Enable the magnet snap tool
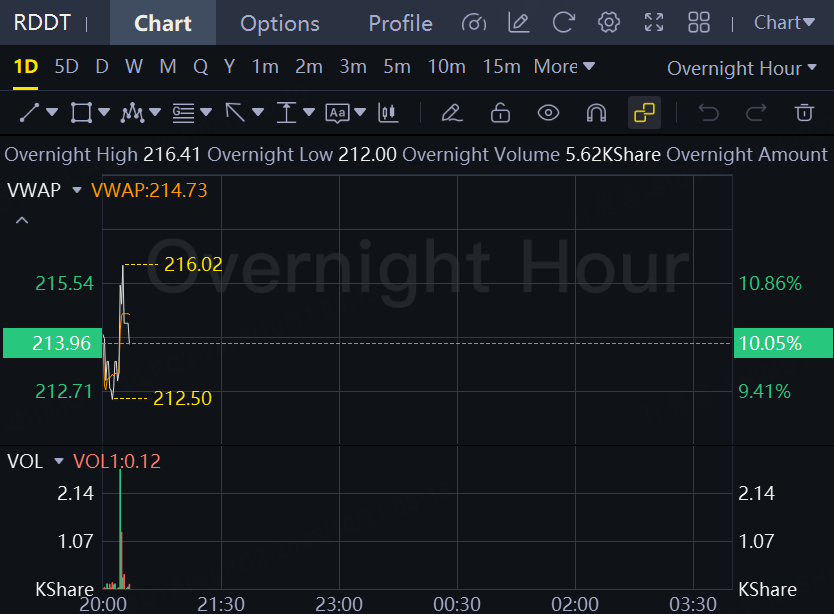The image size is (834, 614). (x=596, y=113)
